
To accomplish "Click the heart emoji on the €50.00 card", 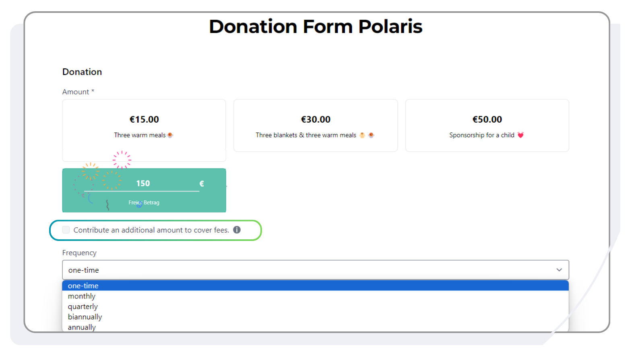I will 521,135.
